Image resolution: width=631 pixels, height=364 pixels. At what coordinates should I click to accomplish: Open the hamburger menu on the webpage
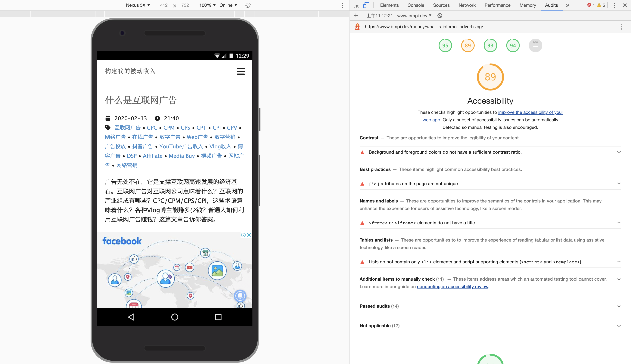point(240,72)
